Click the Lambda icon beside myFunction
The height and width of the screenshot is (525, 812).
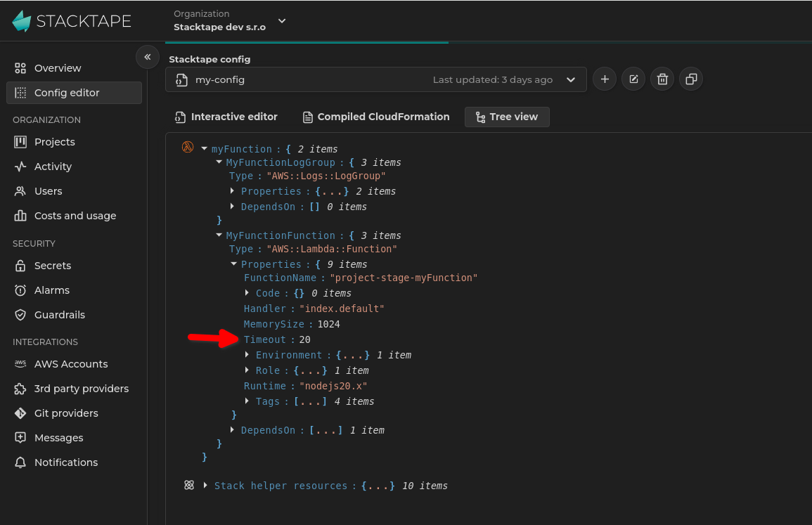click(188, 147)
